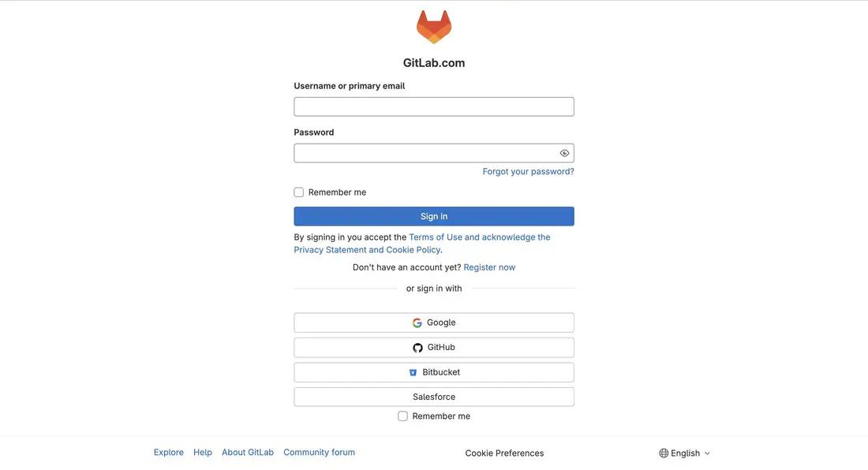The image size is (868, 470).
Task: Click the blue Sign in button
Action: (434, 216)
